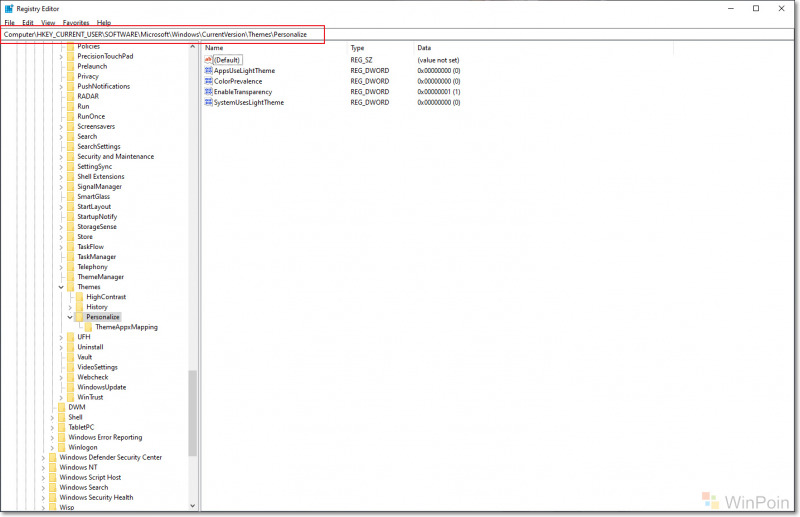Click the ColorPrevalence value icon
Image resolution: width=800 pixels, height=517 pixels.
point(208,81)
